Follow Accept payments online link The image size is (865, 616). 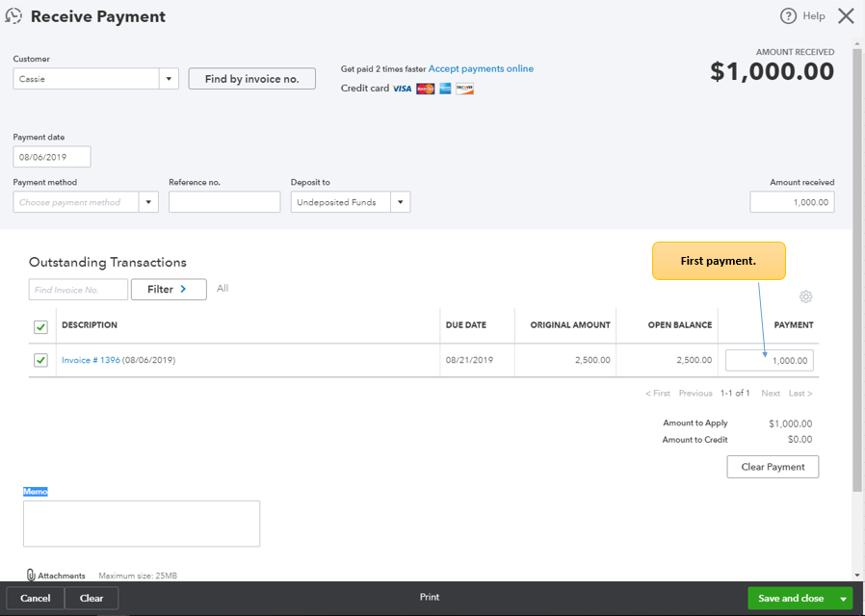[481, 69]
